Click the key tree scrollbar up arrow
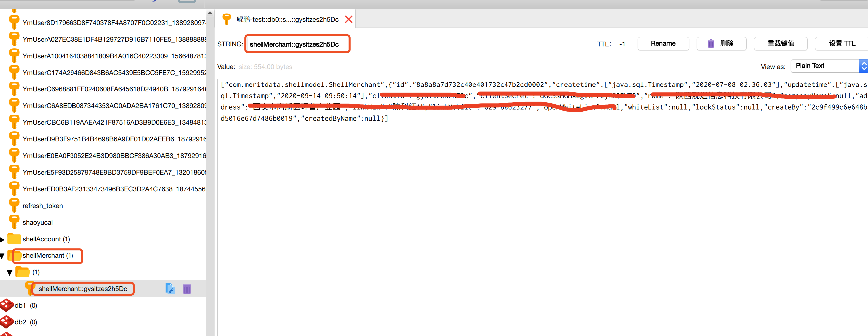868x336 pixels. (x=210, y=13)
